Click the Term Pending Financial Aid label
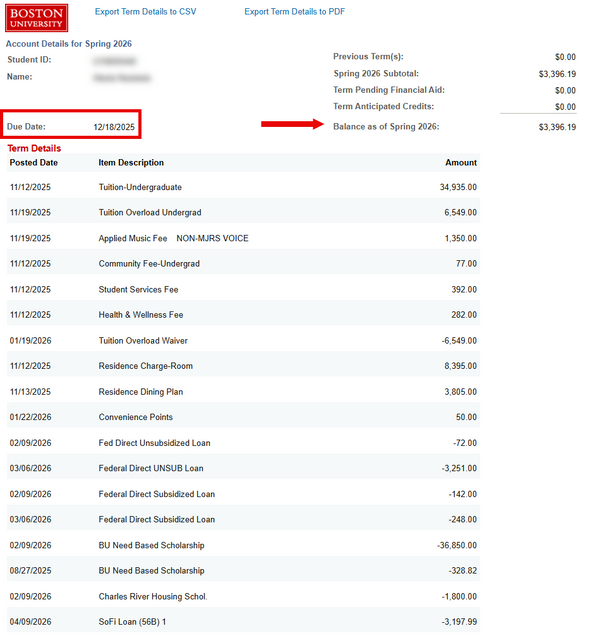Image resolution: width=590 pixels, height=636 pixels. pos(389,90)
